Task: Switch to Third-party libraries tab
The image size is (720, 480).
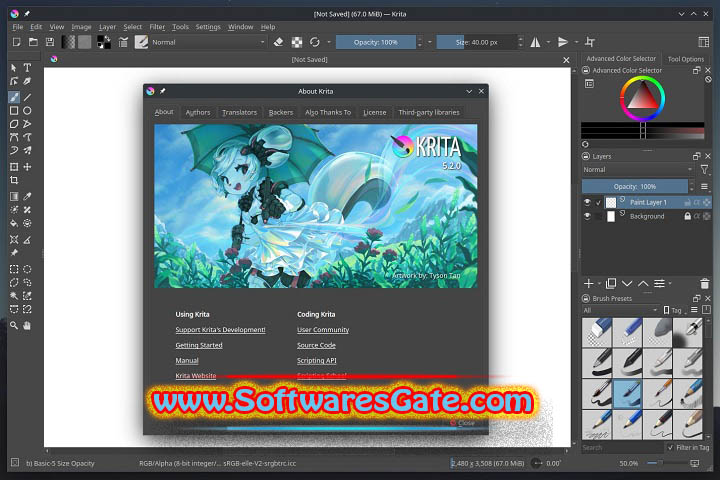Action: [429, 113]
